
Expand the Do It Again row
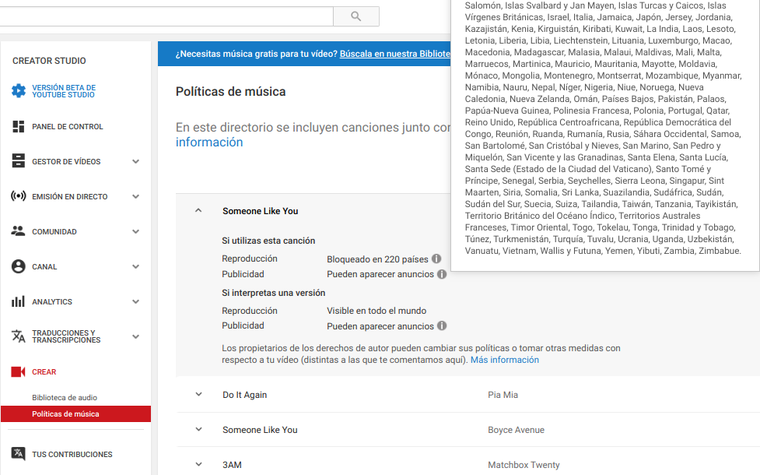tap(198, 395)
